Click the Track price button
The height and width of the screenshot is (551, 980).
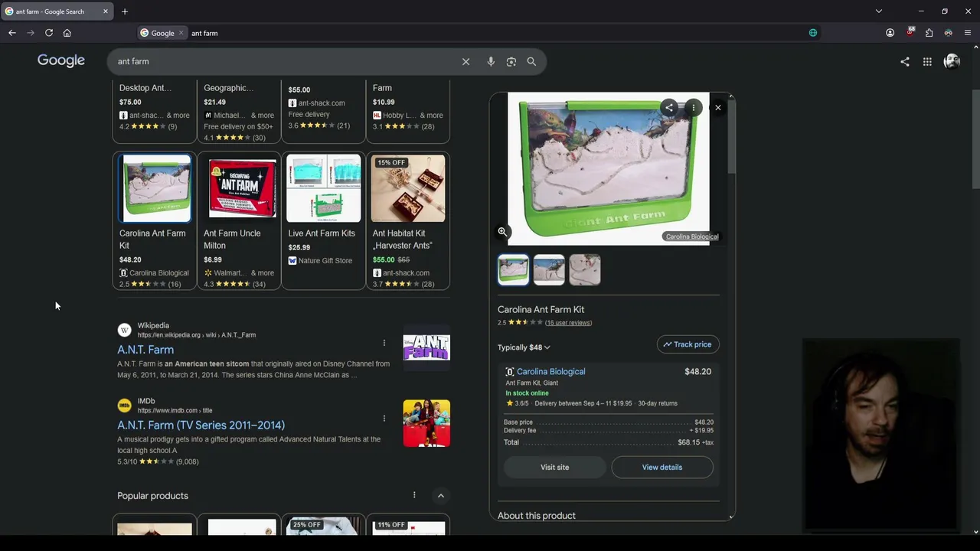tap(688, 344)
